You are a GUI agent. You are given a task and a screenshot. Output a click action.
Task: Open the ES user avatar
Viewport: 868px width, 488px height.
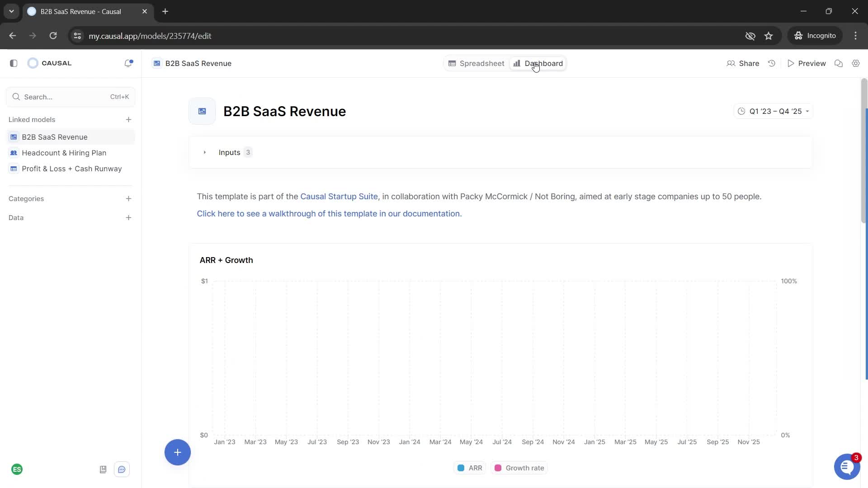tap(17, 469)
